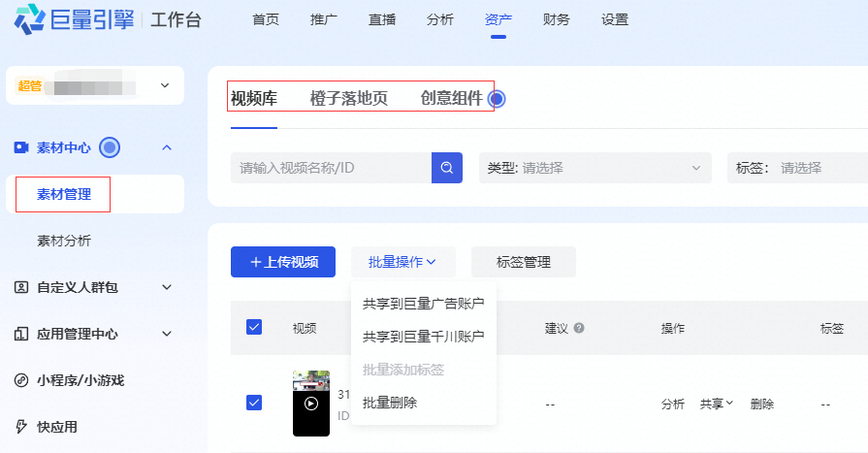Screen dimensions: 868x453
Task: Open the 批量操作 dropdown
Action: [x=403, y=262]
